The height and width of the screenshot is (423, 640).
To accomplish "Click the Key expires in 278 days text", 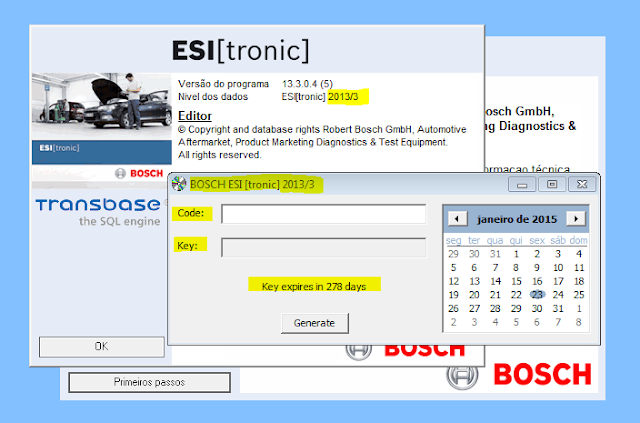I will tap(314, 286).
